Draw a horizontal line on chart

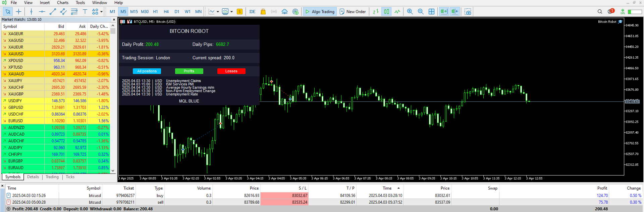click(x=42, y=12)
